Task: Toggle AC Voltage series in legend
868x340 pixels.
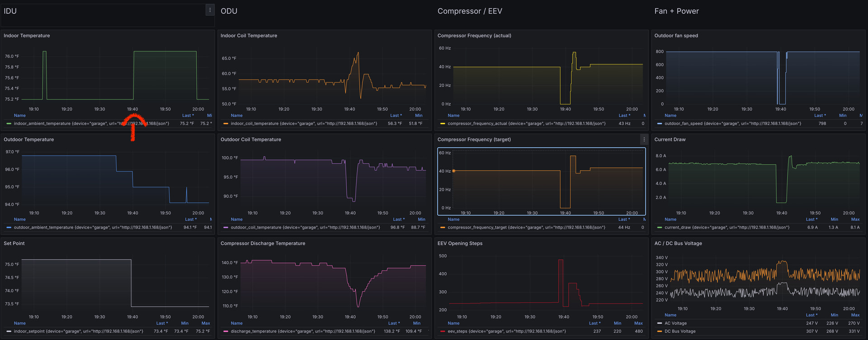Action: [x=675, y=323]
